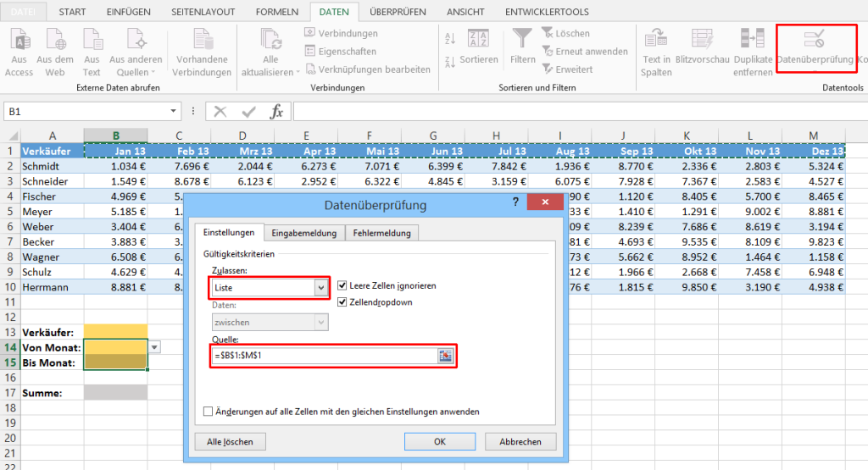Switch to the SEITENLAYOUT ribbon tab
Screen dimensions: 868x470
point(203,12)
